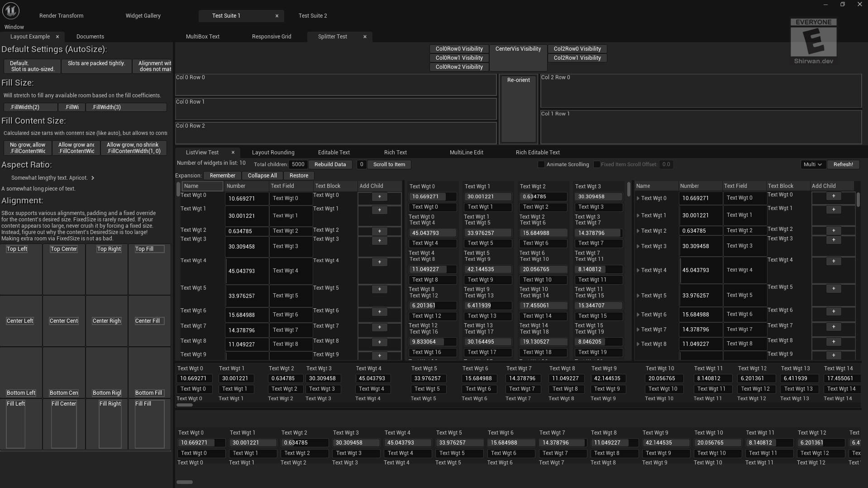Image resolution: width=868 pixels, height=488 pixels.
Task: Open the Documents tab
Action: coord(90,37)
